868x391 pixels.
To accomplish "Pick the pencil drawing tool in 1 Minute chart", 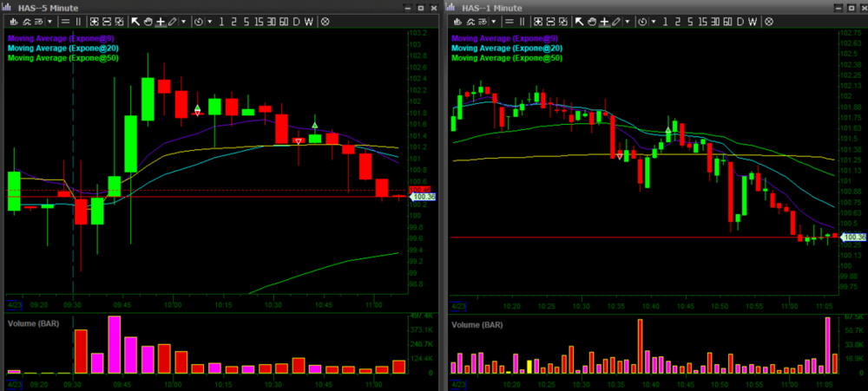I will tap(616, 21).
